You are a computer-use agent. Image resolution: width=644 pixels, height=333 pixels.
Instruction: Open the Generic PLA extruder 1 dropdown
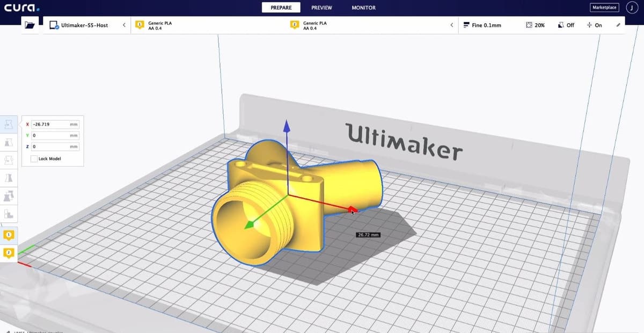coord(207,25)
